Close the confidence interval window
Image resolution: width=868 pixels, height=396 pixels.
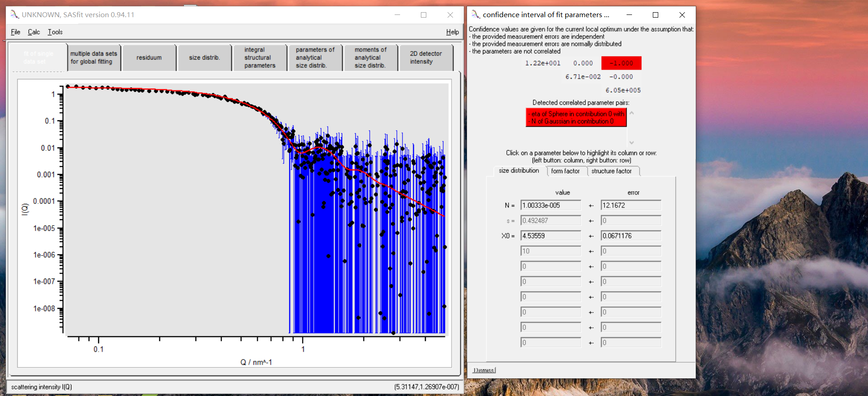pos(682,15)
